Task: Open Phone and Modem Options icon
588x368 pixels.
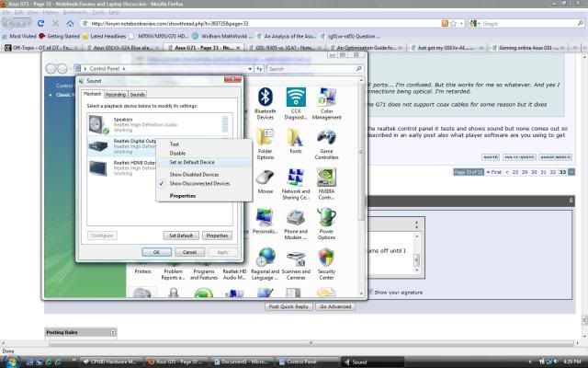Action: tap(296, 224)
